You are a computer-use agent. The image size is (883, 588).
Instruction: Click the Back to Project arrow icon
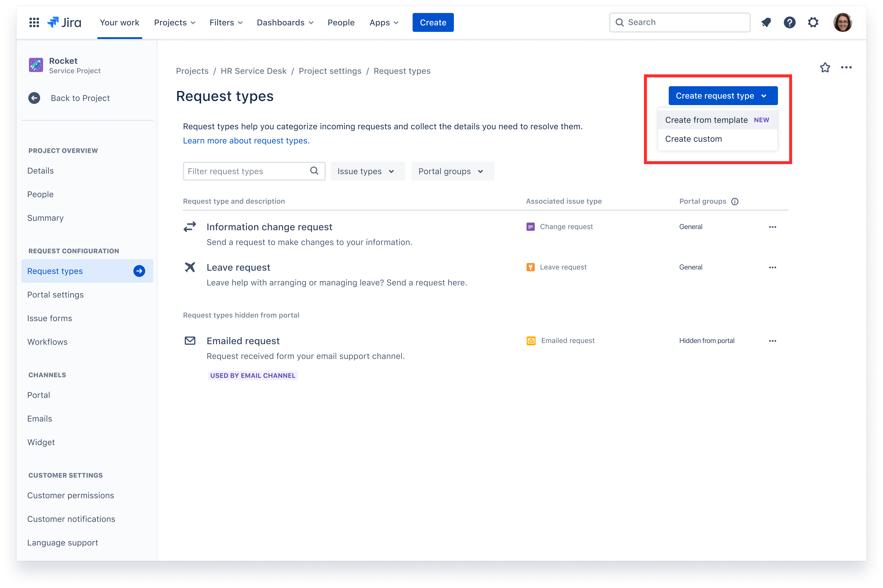point(34,98)
